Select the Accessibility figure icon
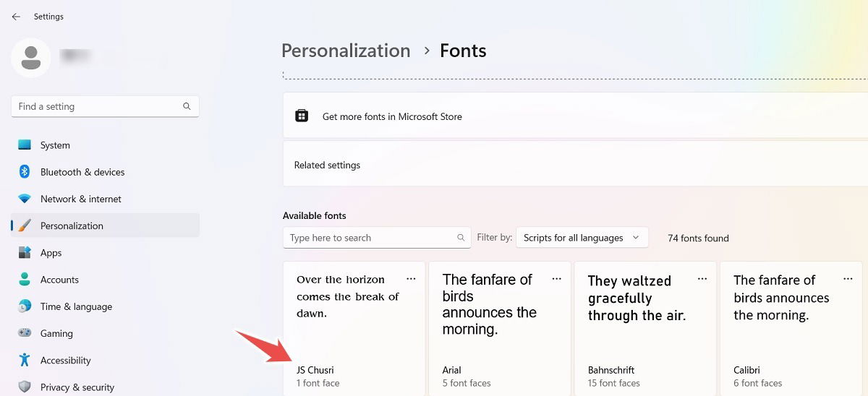Viewport: 868px width, 396px height. pyautogui.click(x=25, y=360)
